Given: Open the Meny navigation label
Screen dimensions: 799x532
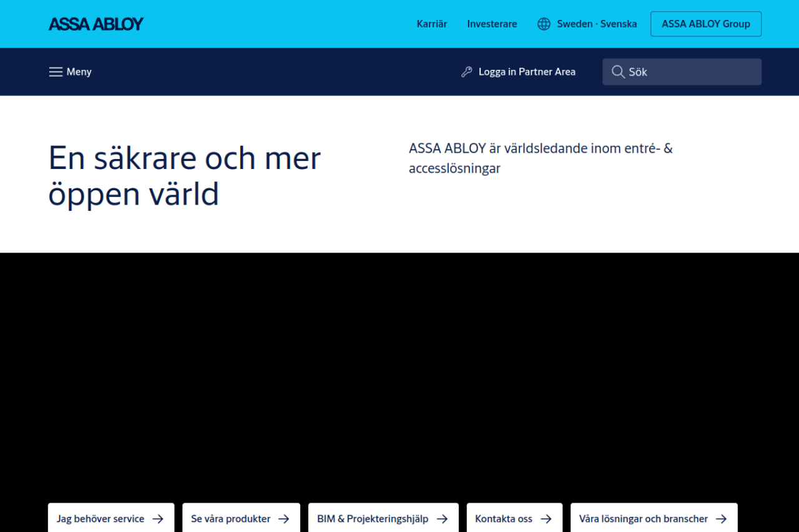Looking at the screenshot, I should click(x=79, y=72).
